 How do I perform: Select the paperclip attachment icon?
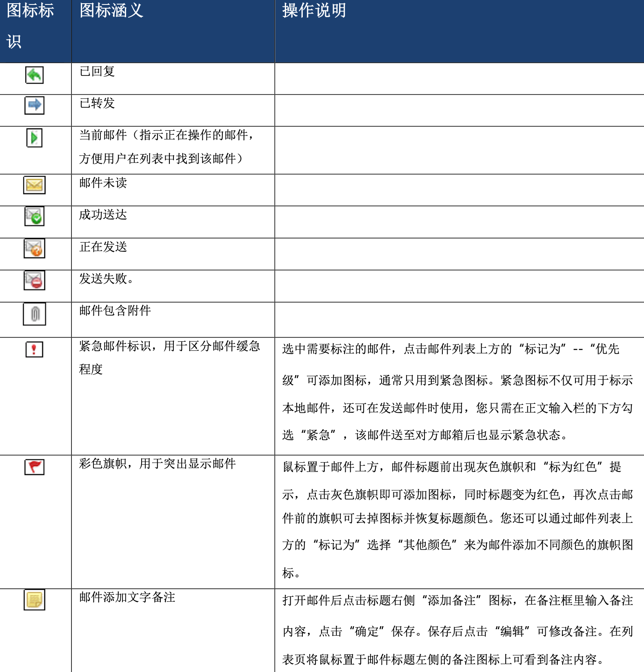(34, 314)
